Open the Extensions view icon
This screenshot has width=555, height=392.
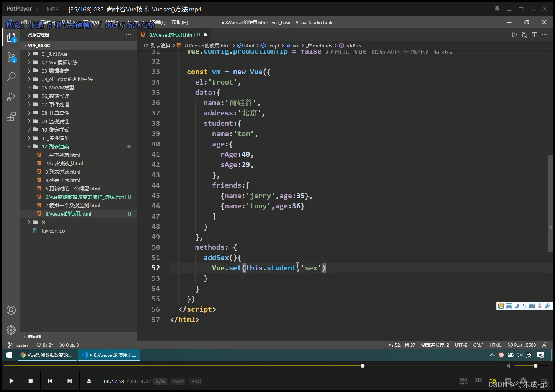[11, 117]
